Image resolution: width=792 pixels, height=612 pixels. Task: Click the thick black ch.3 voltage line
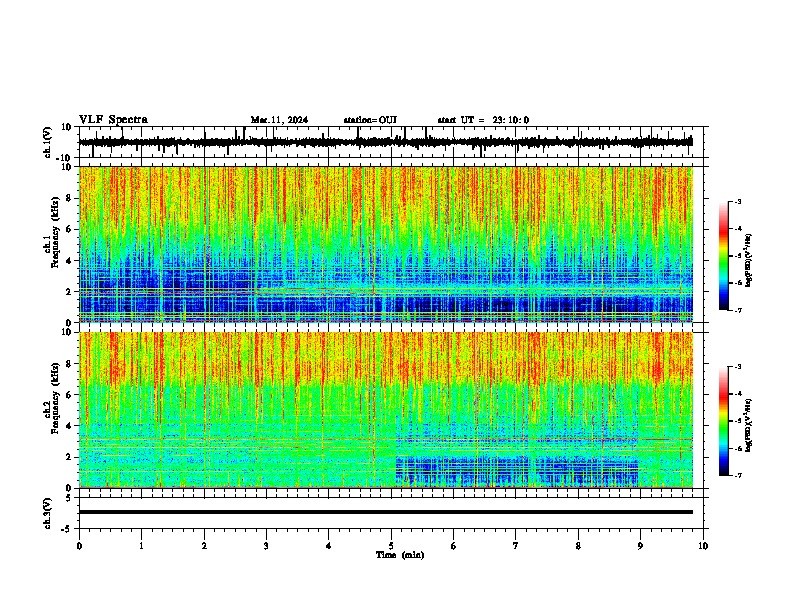(386, 512)
